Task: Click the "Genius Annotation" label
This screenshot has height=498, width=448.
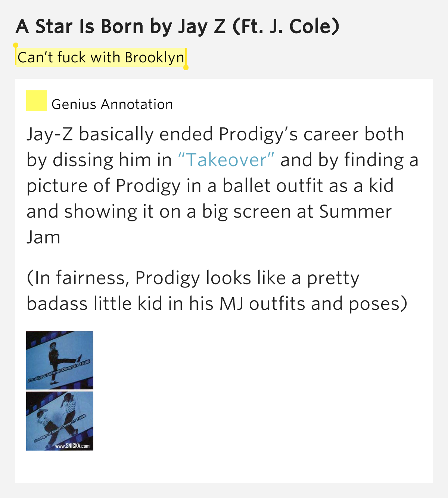Action: point(112,105)
